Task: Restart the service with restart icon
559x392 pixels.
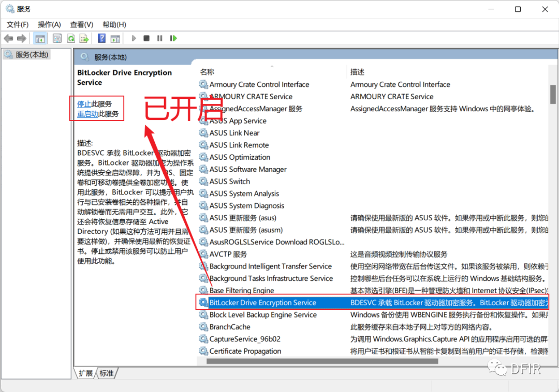Action: click(x=173, y=38)
